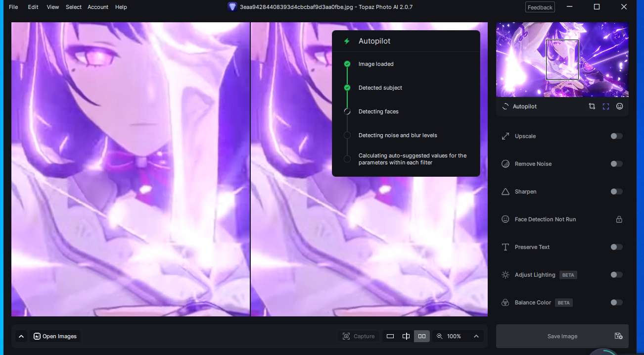Enable the Remove Noise switch

point(616,164)
